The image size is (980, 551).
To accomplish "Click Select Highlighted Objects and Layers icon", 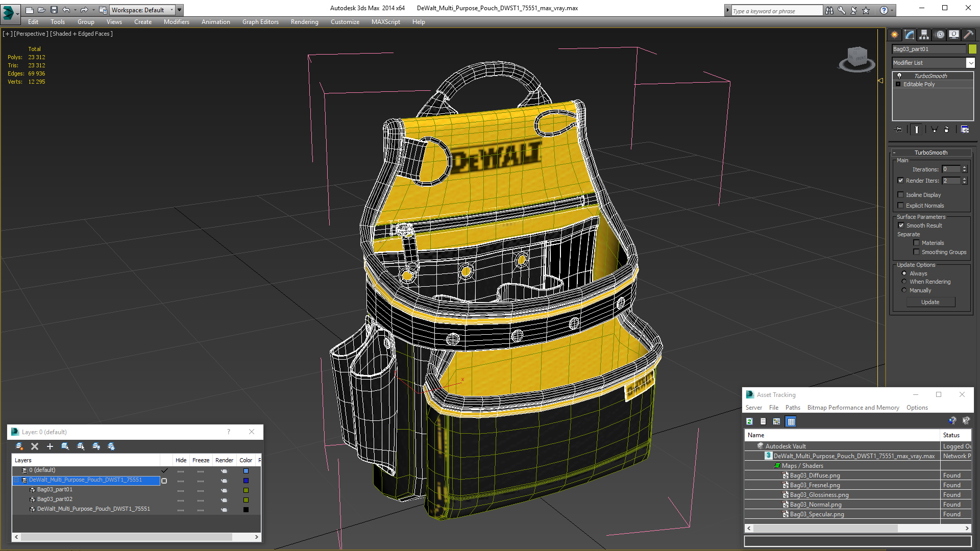I will (x=65, y=446).
